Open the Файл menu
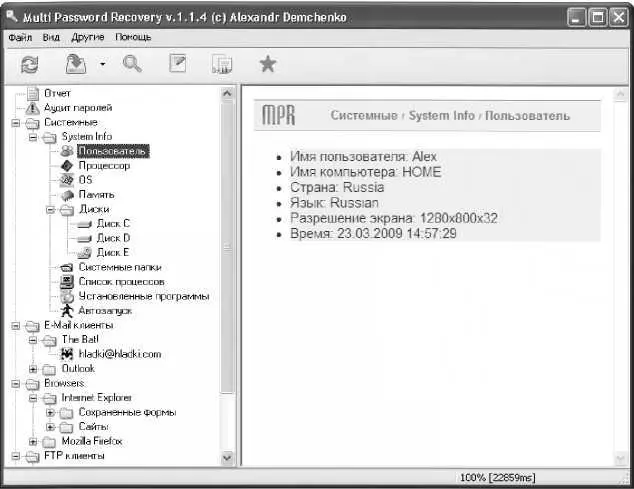 (x=20, y=37)
